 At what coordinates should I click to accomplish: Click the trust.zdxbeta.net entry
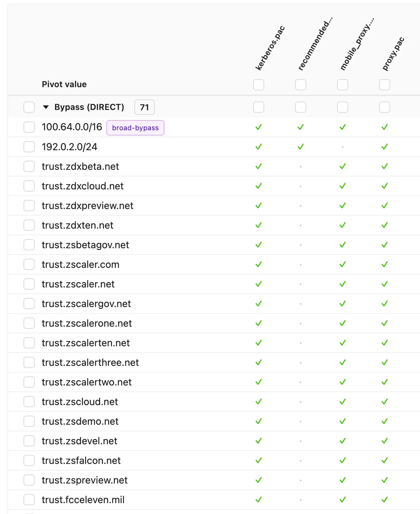(x=80, y=166)
